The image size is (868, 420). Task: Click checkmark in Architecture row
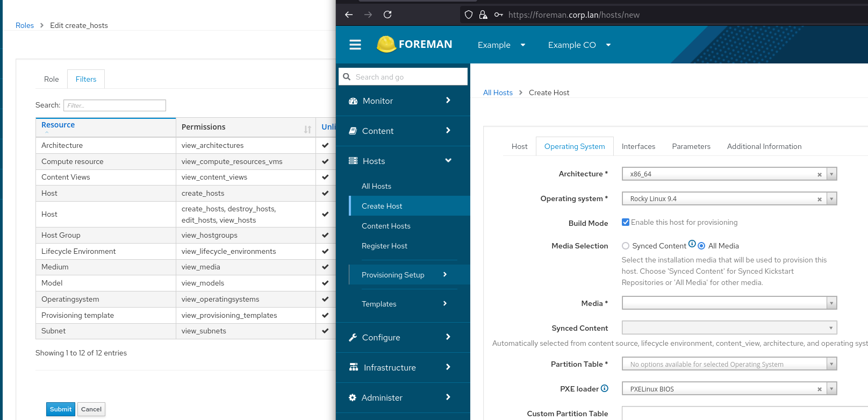click(325, 145)
